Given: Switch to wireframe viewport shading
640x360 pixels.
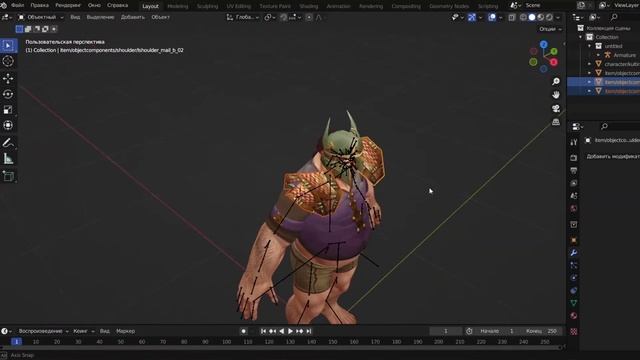Looking at the screenshot, I should click(x=523, y=17).
